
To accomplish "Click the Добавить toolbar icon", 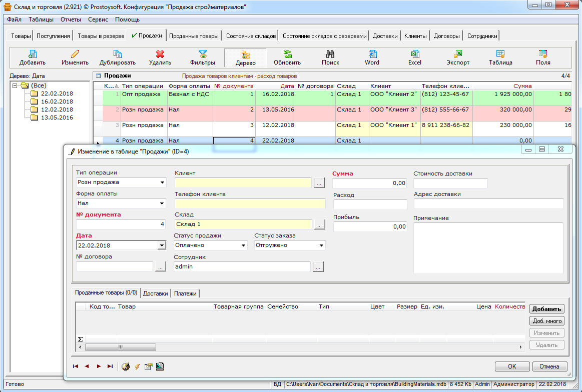I will [x=33, y=54].
